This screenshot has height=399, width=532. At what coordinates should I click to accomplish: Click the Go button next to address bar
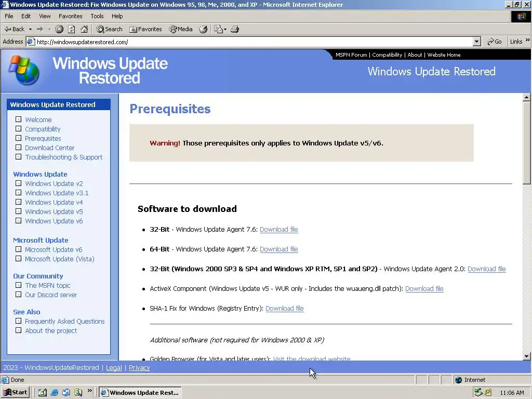(495, 42)
